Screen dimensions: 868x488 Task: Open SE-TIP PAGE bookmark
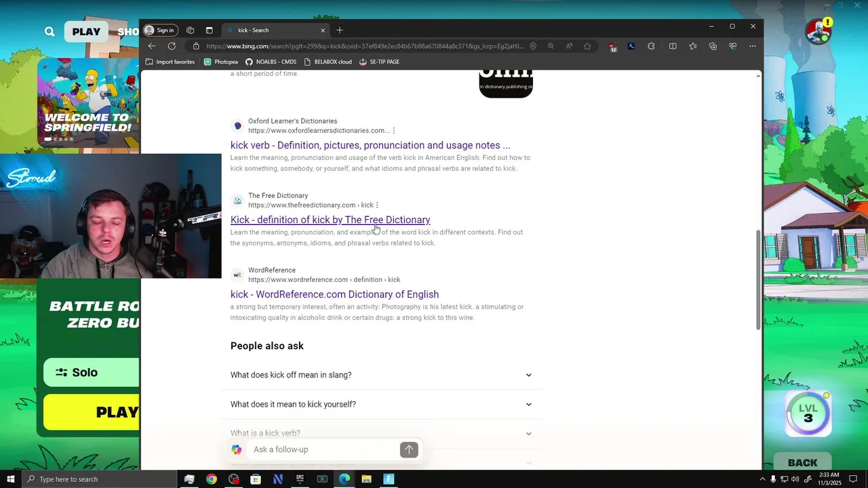[379, 62]
